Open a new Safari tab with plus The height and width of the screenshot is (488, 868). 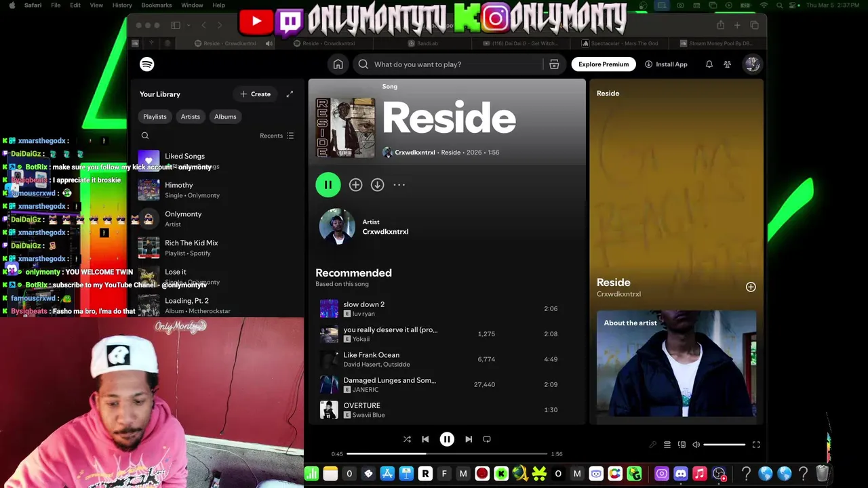click(x=737, y=25)
